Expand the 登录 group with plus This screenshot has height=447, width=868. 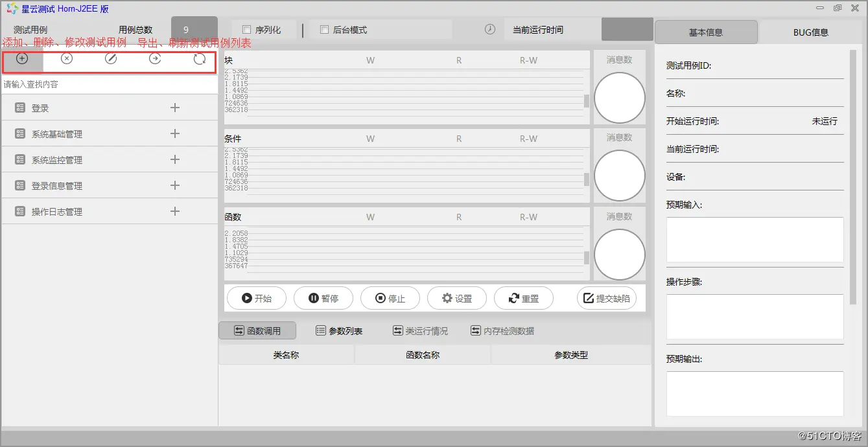[175, 108]
